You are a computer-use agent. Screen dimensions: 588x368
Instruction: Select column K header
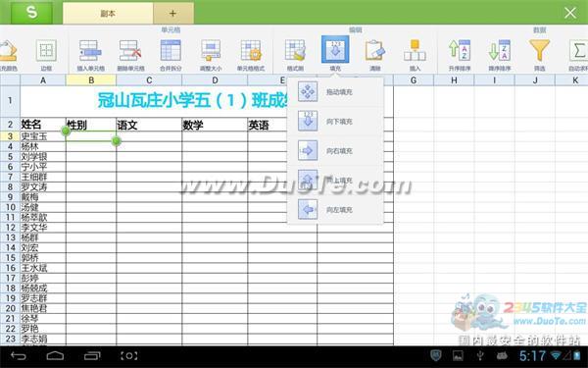tap(572, 80)
